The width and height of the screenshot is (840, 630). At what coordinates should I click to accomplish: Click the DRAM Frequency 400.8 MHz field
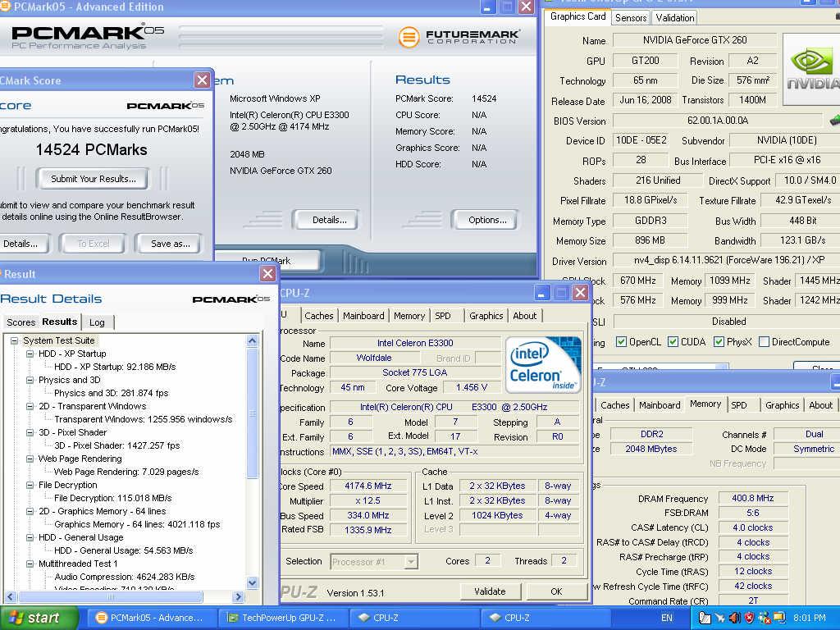click(x=753, y=498)
